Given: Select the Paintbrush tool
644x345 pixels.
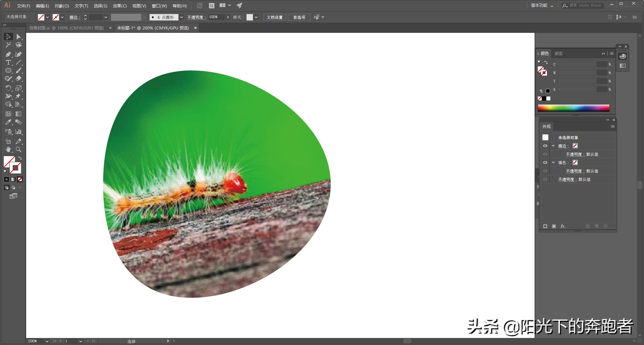Looking at the screenshot, I should pyautogui.click(x=19, y=71).
